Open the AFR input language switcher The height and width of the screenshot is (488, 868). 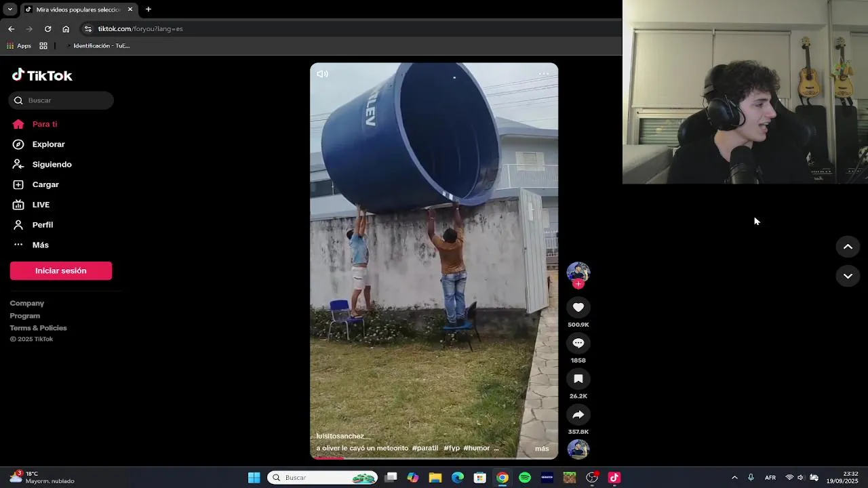[x=770, y=478]
